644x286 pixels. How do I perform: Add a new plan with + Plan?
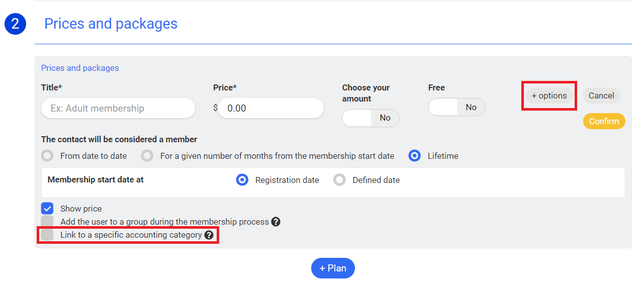pos(333,268)
